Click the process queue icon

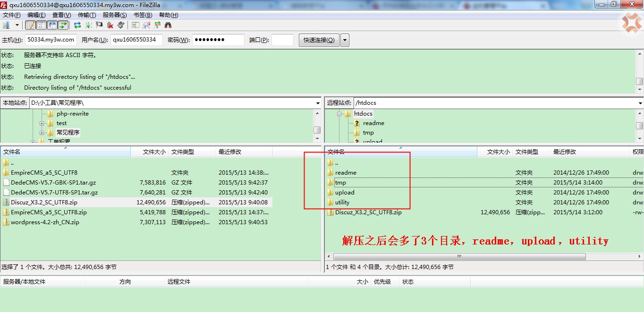tap(88, 25)
